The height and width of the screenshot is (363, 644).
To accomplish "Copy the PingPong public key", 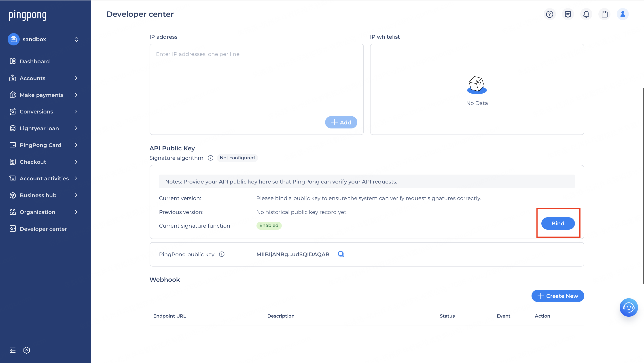I will tap(341, 254).
